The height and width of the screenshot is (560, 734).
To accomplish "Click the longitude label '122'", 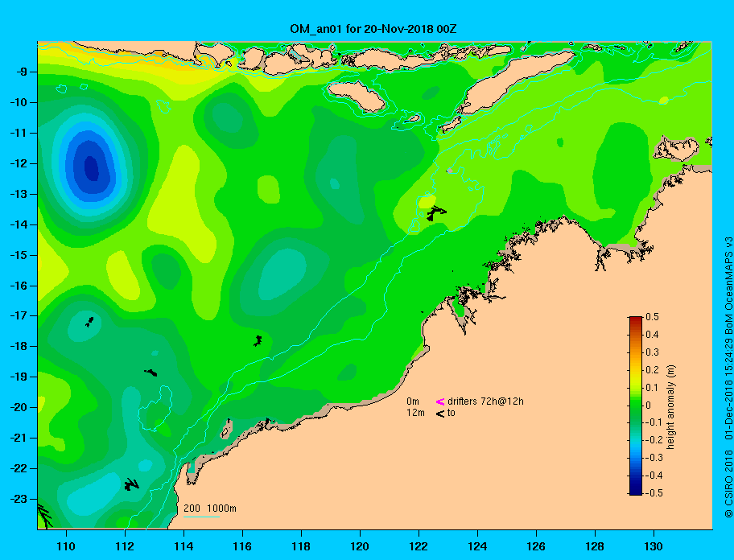I will click(x=419, y=546).
